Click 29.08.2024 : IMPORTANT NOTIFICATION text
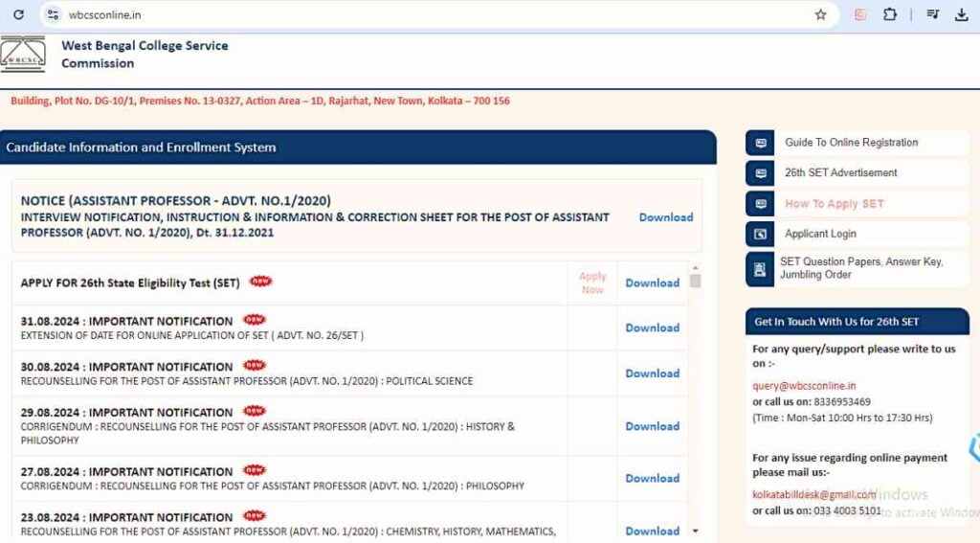This screenshot has width=980, height=543. [126, 413]
